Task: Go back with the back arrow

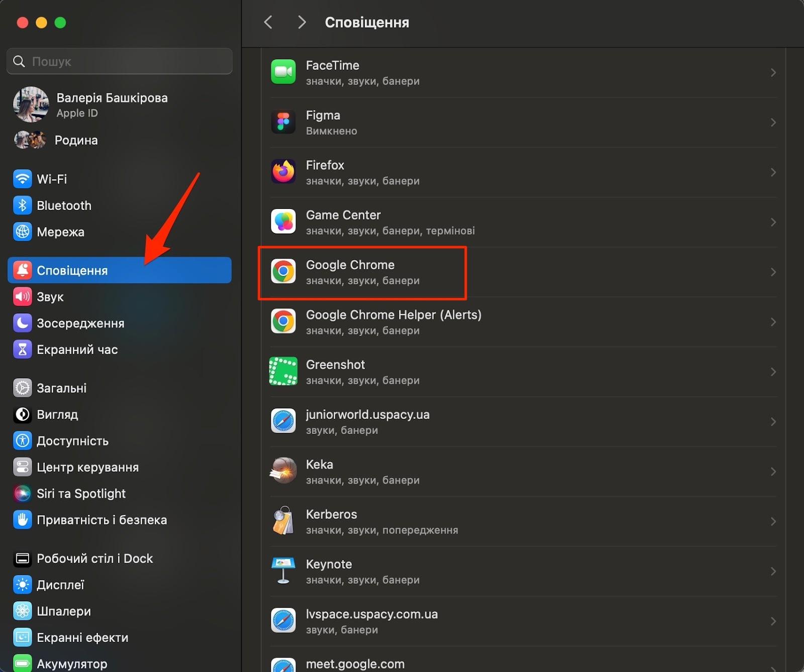Action: click(268, 22)
